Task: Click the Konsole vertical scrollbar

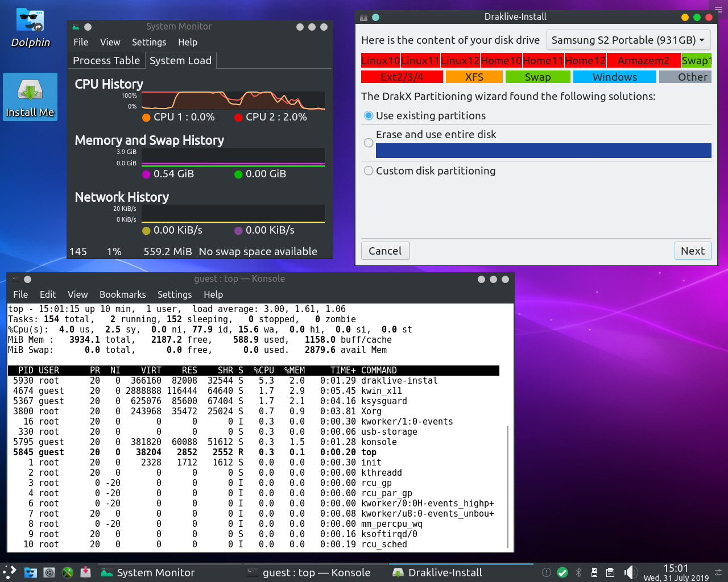Action: point(507,486)
